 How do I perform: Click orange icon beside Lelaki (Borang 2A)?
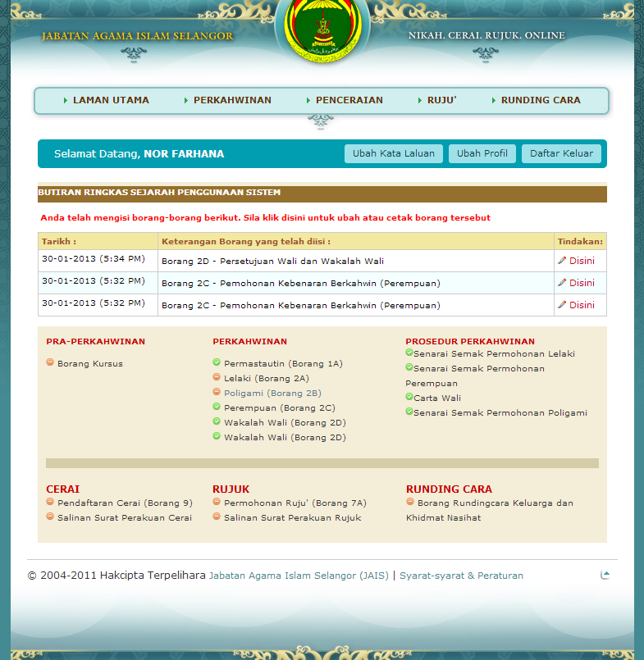point(217,376)
